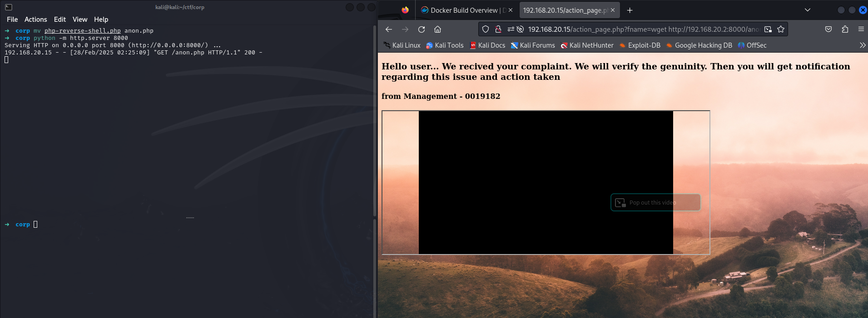This screenshot has height=318, width=868.
Task: Click Pop out this video button
Action: [655, 202]
